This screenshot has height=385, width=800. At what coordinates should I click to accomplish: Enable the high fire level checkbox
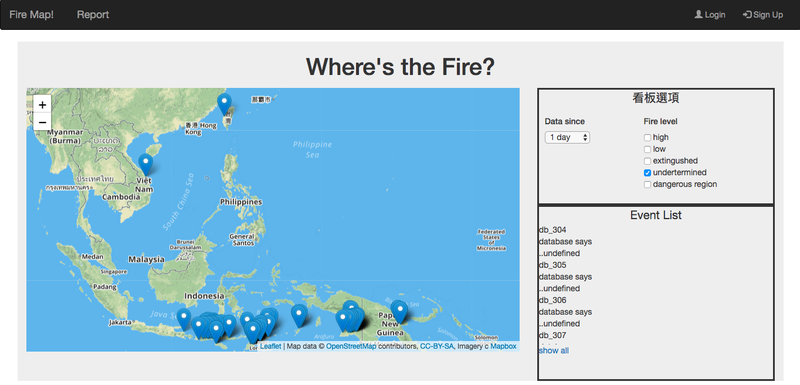click(x=647, y=138)
